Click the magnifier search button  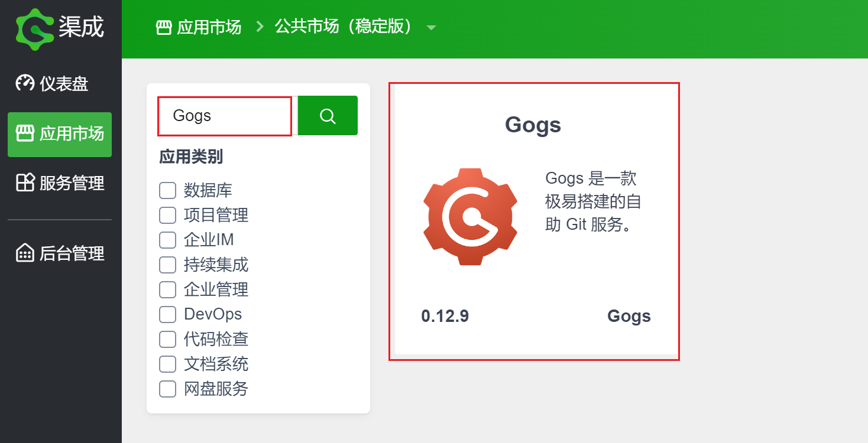pos(328,116)
